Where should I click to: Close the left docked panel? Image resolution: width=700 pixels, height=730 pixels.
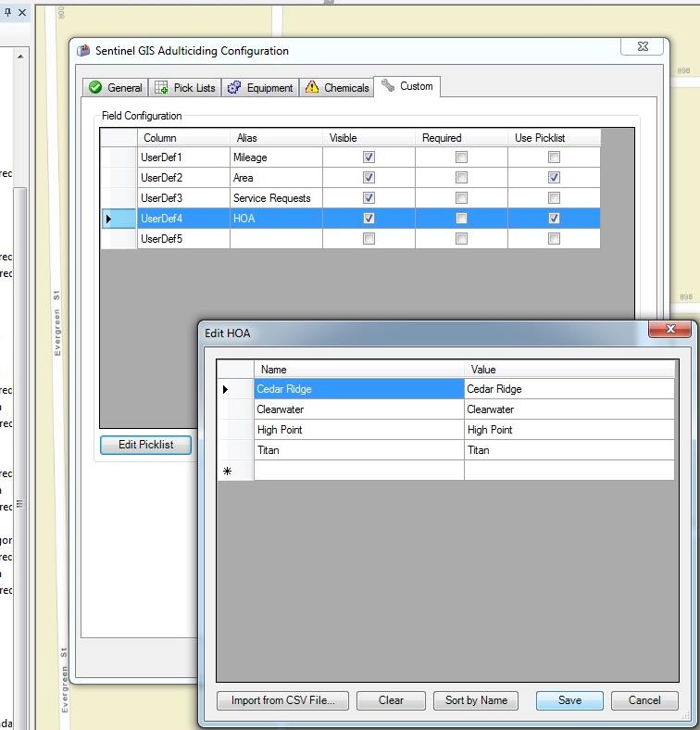coord(22,13)
